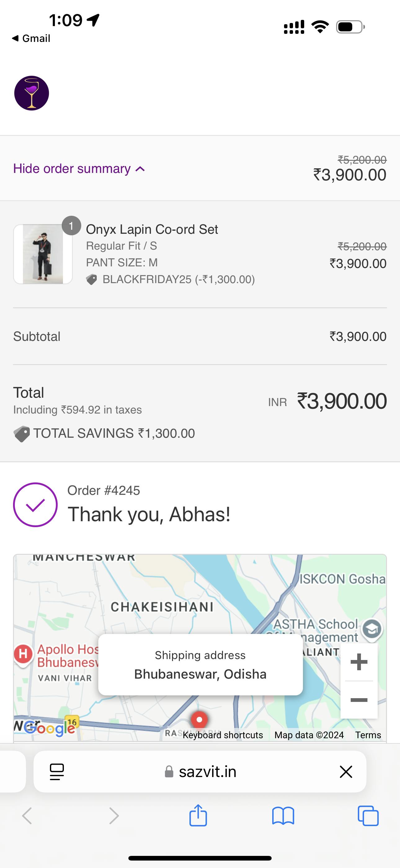The image size is (400, 868).
Task: Open the Google logo on map
Action: (x=50, y=729)
